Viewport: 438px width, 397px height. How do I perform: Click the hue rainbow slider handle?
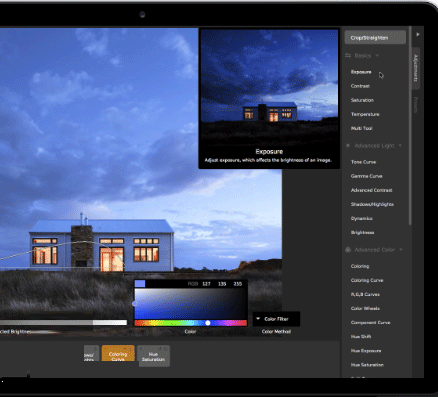208,323
